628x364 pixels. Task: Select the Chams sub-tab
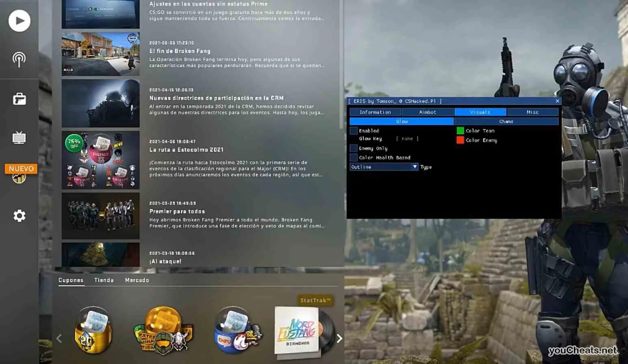click(506, 121)
